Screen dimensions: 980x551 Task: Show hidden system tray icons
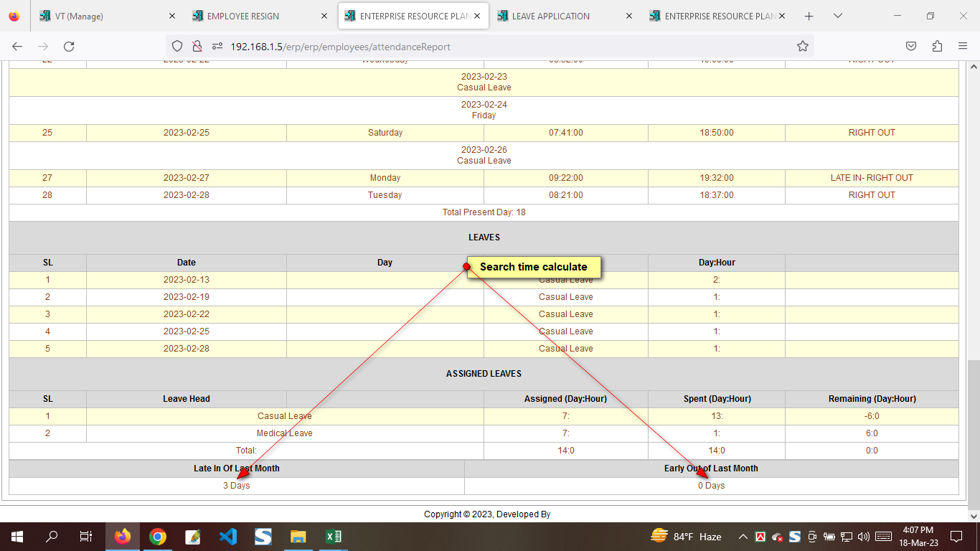point(743,537)
